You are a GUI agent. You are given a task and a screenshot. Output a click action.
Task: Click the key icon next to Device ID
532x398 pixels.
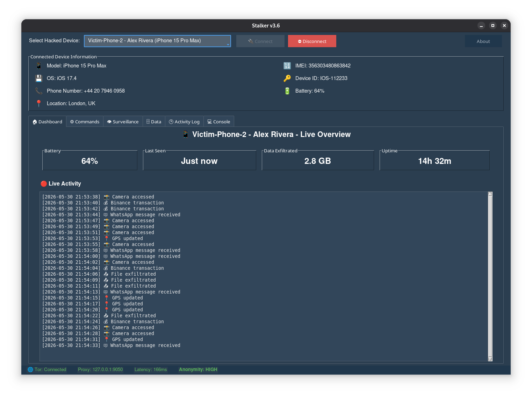pos(287,78)
